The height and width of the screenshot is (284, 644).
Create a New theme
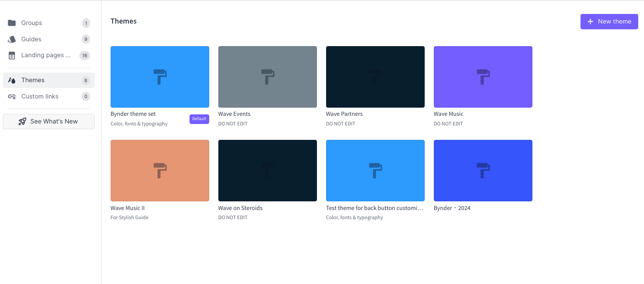pos(609,22)
